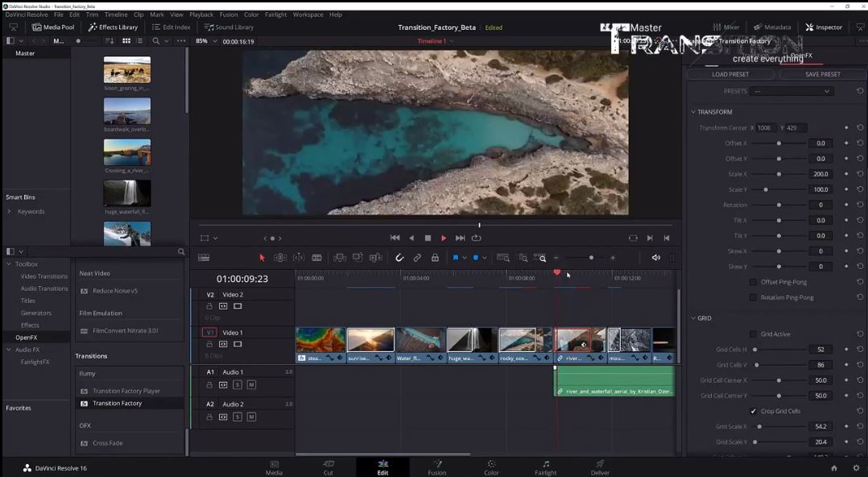Collapse the Toolbox tree in effects

click(x=9, y=263)
